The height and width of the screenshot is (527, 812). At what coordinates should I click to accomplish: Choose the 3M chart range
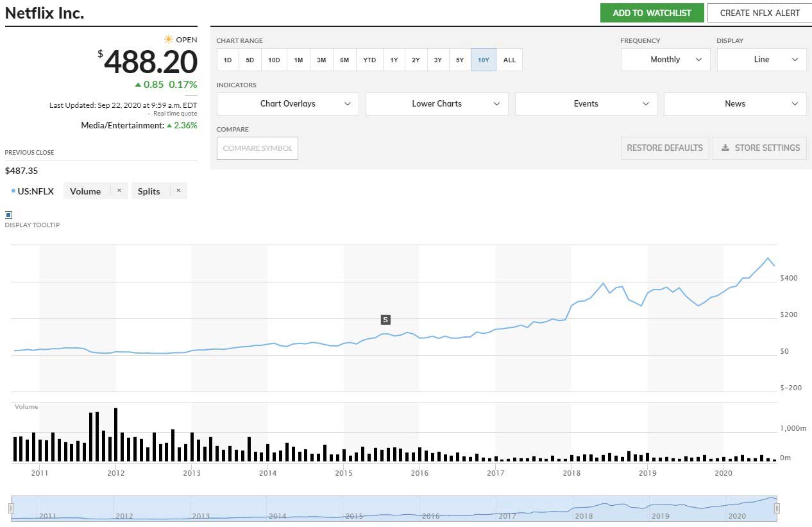coord(321,60)
